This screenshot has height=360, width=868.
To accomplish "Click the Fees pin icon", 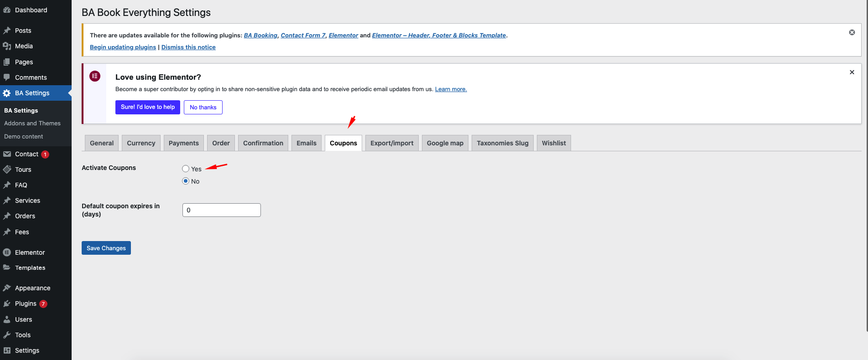I will click(7, 232).
